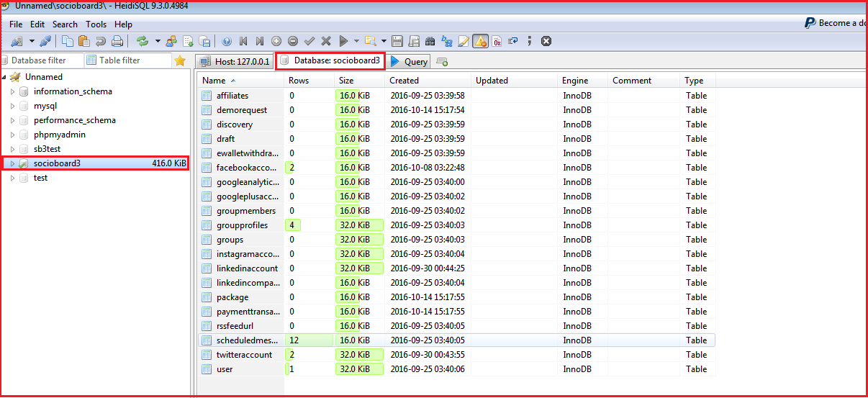
Task: Sort tables by the Name column header
Action: click(241, 81)
